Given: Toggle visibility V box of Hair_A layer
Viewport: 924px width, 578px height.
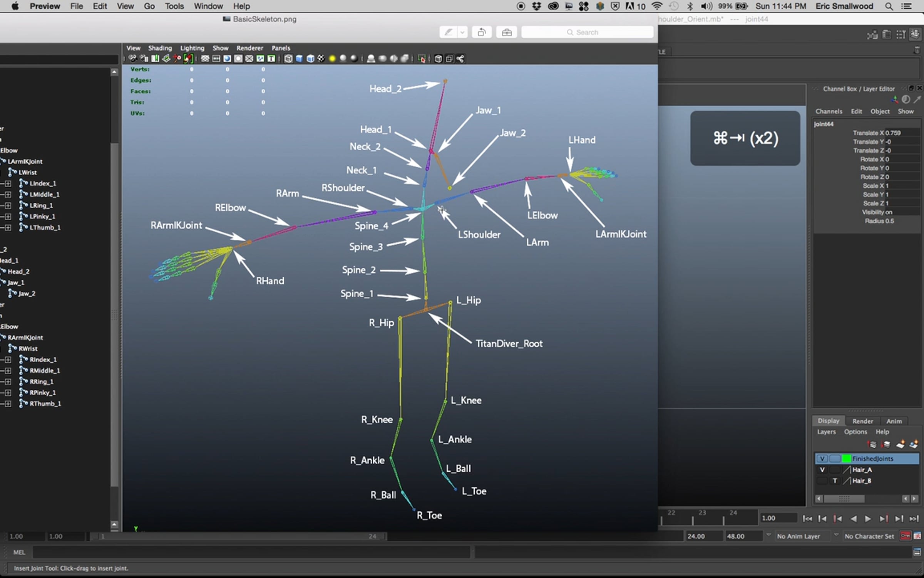Looking at the screenshot, I should pos(822,470).
